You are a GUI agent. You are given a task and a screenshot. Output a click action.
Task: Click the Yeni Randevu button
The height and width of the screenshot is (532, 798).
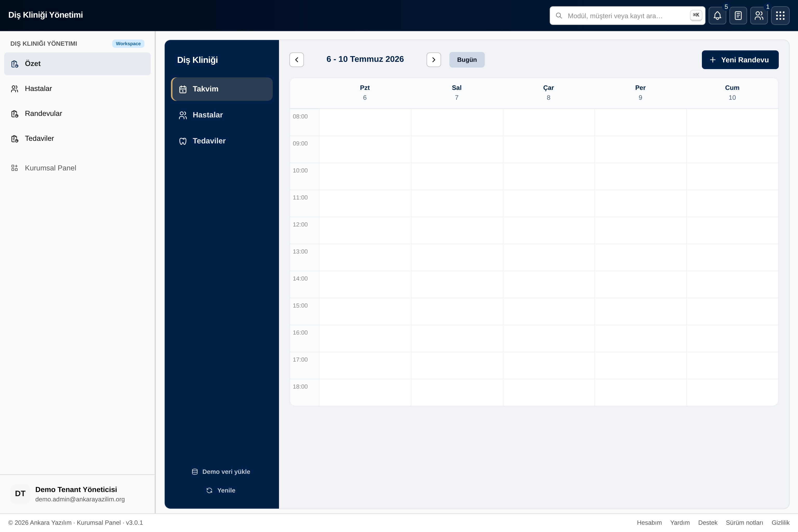pyautogui.click(x=740, y=60)
